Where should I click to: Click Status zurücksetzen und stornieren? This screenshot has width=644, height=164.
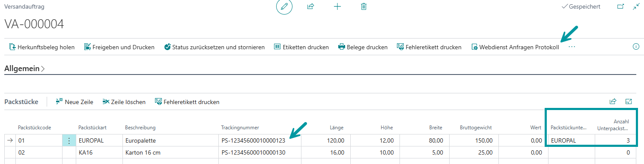214,47
